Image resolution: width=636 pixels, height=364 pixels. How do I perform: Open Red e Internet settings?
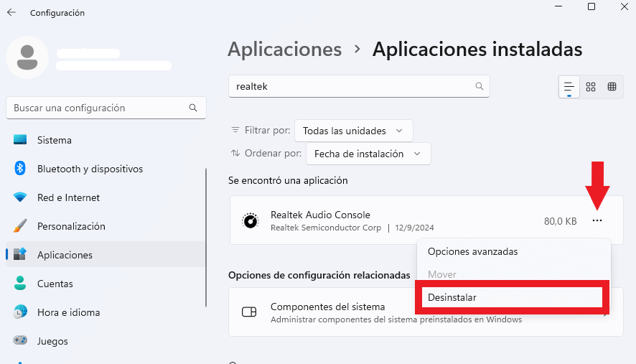click(106, 197)
